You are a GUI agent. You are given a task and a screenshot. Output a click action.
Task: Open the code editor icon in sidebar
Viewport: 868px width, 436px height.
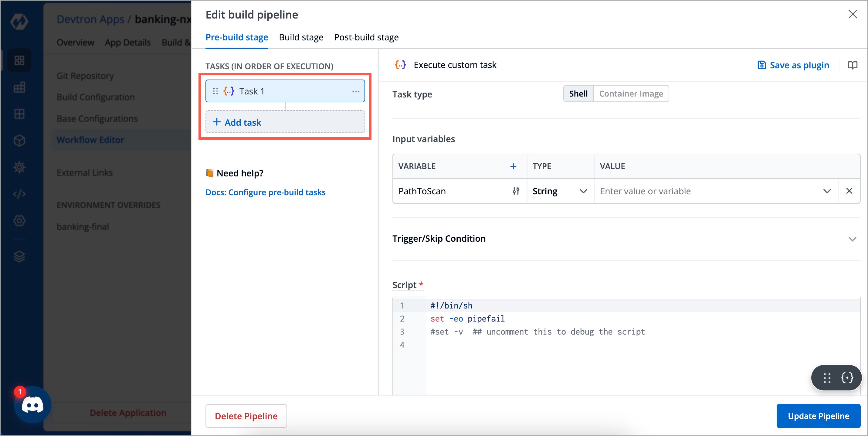click(x=19, y=194)
